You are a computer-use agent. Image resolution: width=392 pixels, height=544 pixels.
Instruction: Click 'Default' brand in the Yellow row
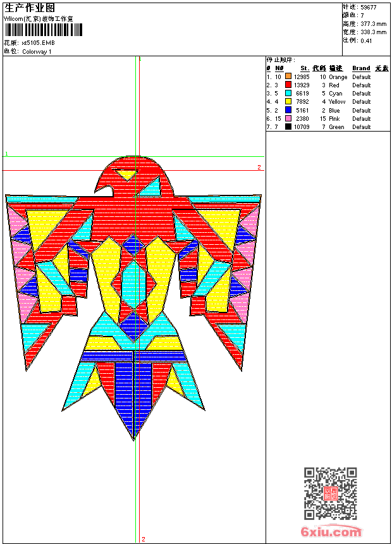[x=362, y=102]
